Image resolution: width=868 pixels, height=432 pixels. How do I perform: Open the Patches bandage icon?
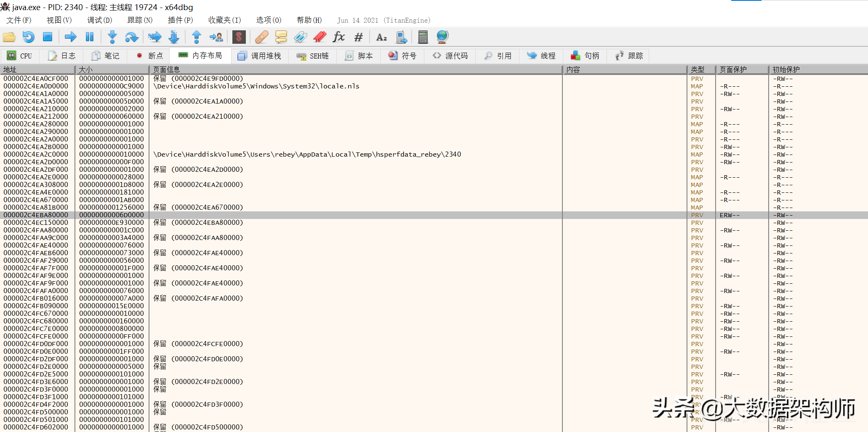pyautogui.click(x=261, y=37)
